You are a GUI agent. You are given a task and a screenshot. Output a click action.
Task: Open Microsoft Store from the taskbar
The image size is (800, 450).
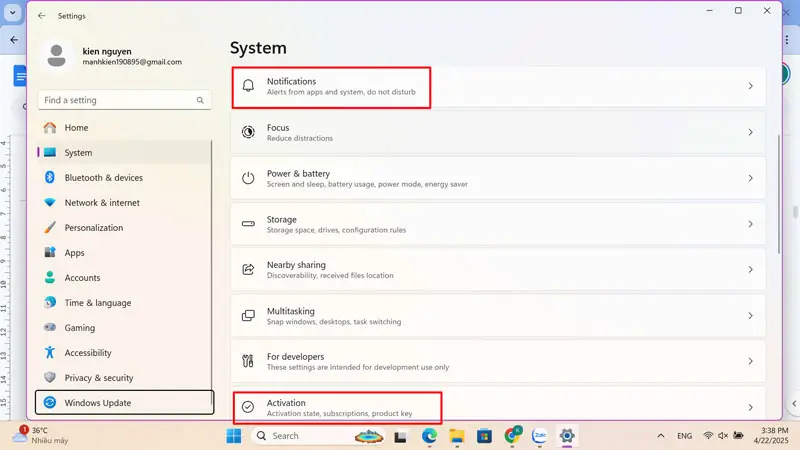[x=484, y=436]
